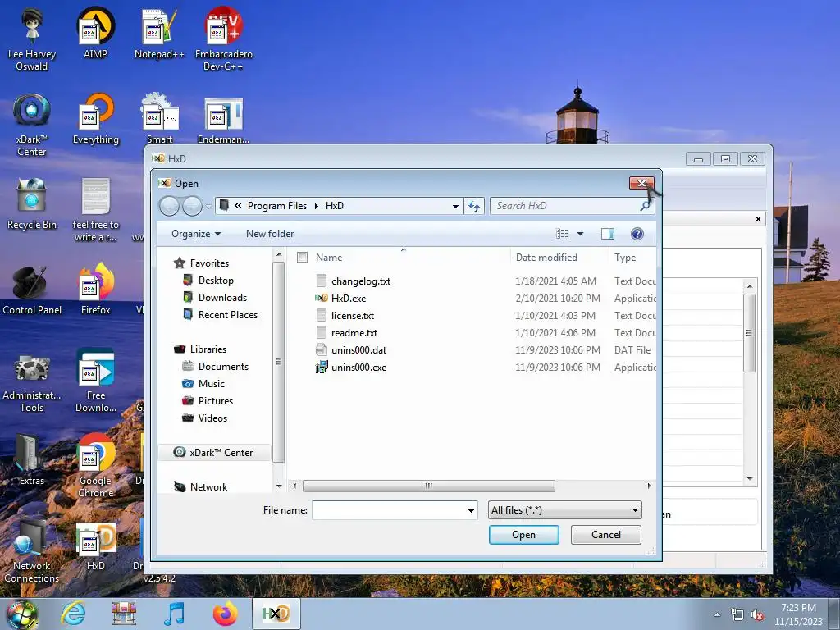The image size is (840, 630).
Task: Select the Music library
Action: [x=211, y=384]
